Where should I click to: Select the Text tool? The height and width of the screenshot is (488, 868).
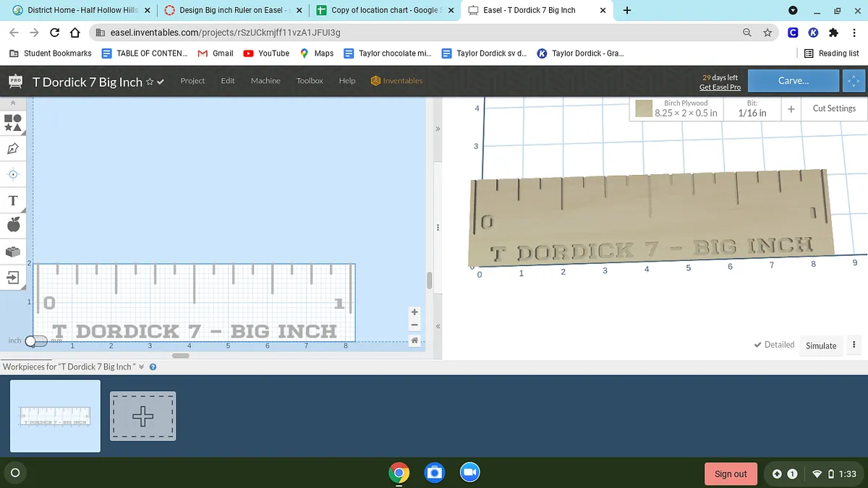(x=13, y=200)
